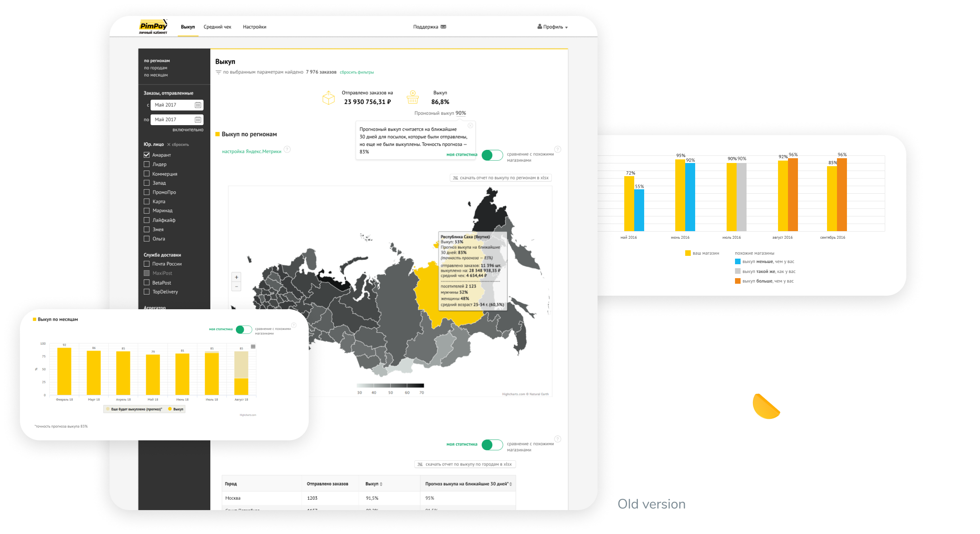The width and height of the screenshot is (980, 534).
Task: Open the monthly chart hamburger menu
Action: pyautogui.click(x=253, y=346)
